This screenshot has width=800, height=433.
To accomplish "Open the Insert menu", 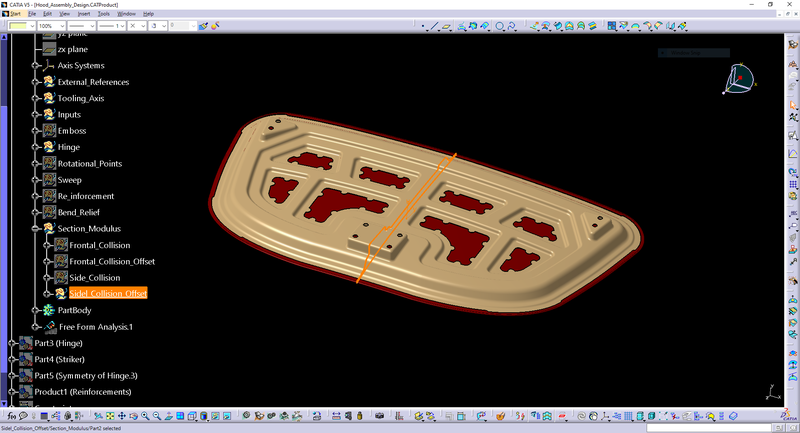I will 84,14.
